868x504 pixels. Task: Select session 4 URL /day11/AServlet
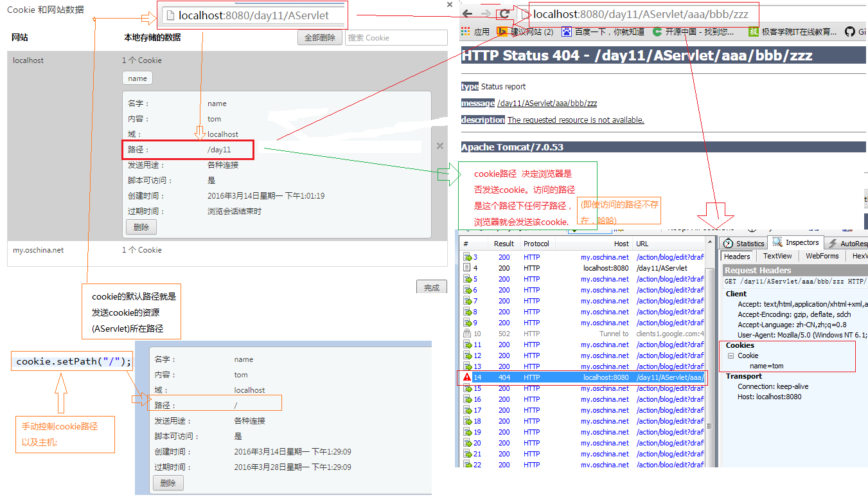pyautogui.click(x=662, y=268)
